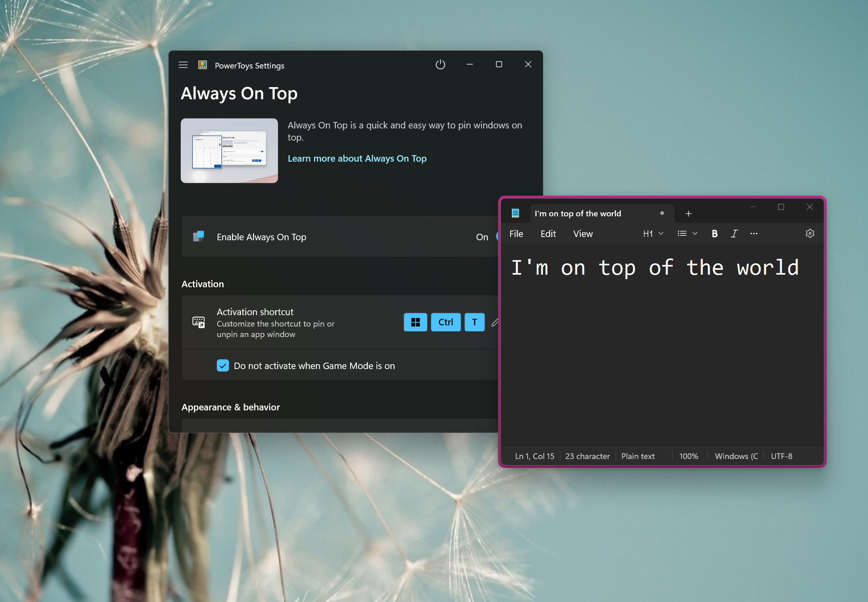Click the Windows key shortcut badge
868x602 pixels.
(x=415, y=322)
